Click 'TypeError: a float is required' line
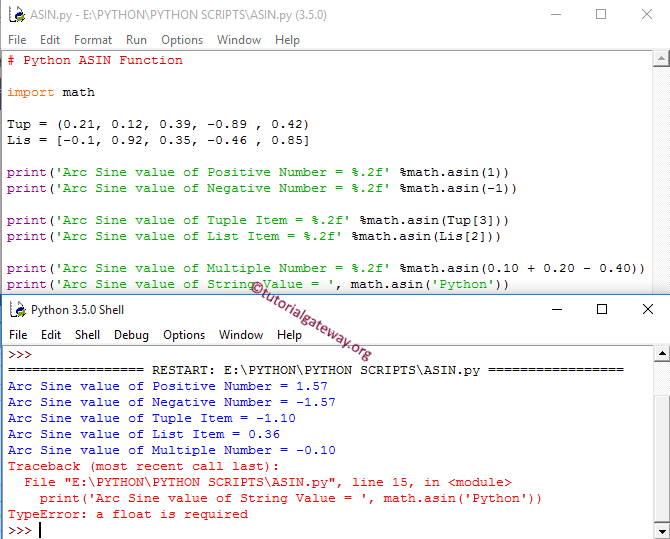The image size is (670, 539). click(x=128, y=514)
